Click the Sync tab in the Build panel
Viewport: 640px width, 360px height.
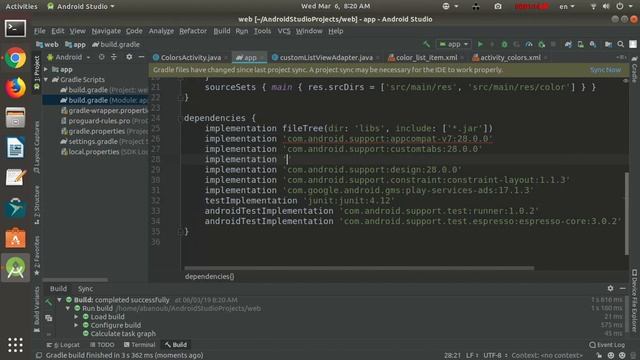85,289
